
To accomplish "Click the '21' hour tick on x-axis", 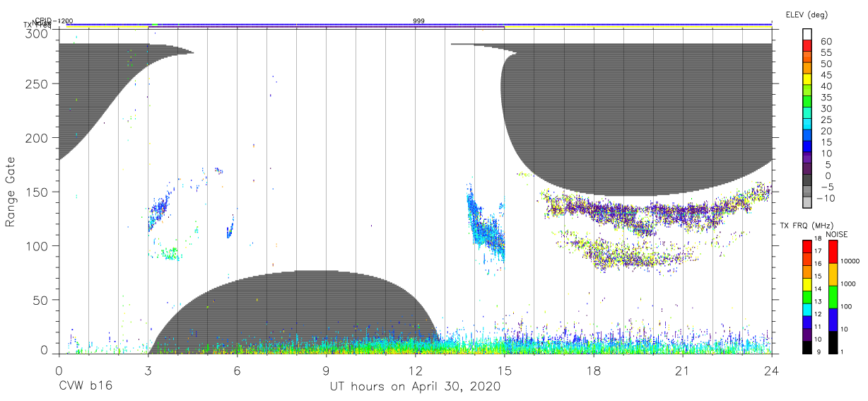I will 683,371.
